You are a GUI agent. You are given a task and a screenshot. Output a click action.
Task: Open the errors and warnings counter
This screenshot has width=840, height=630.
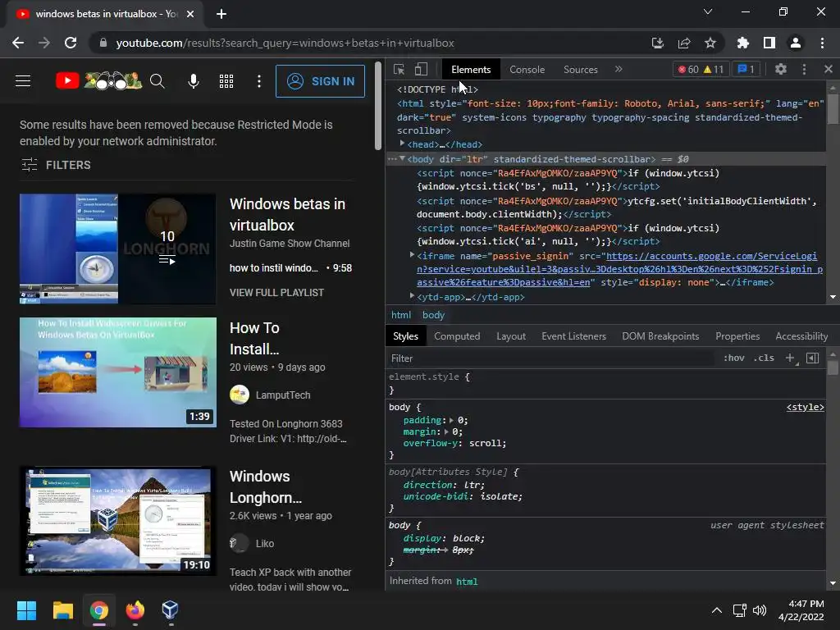701,69
